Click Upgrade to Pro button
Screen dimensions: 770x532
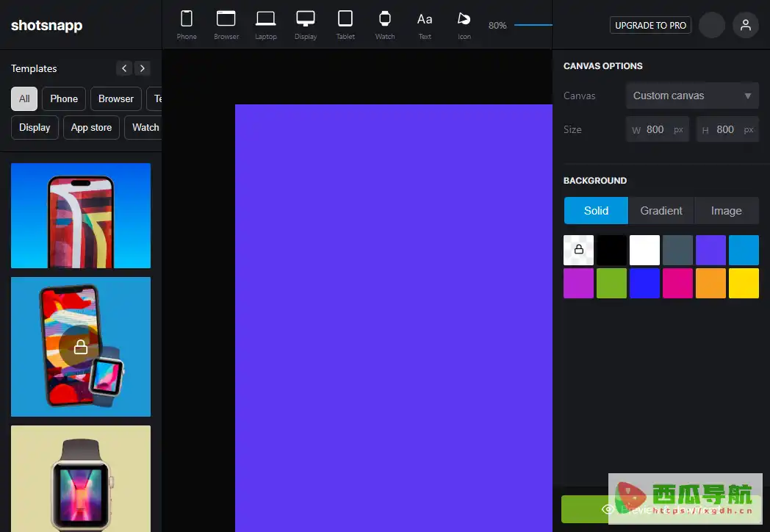(x=650, y=25)
